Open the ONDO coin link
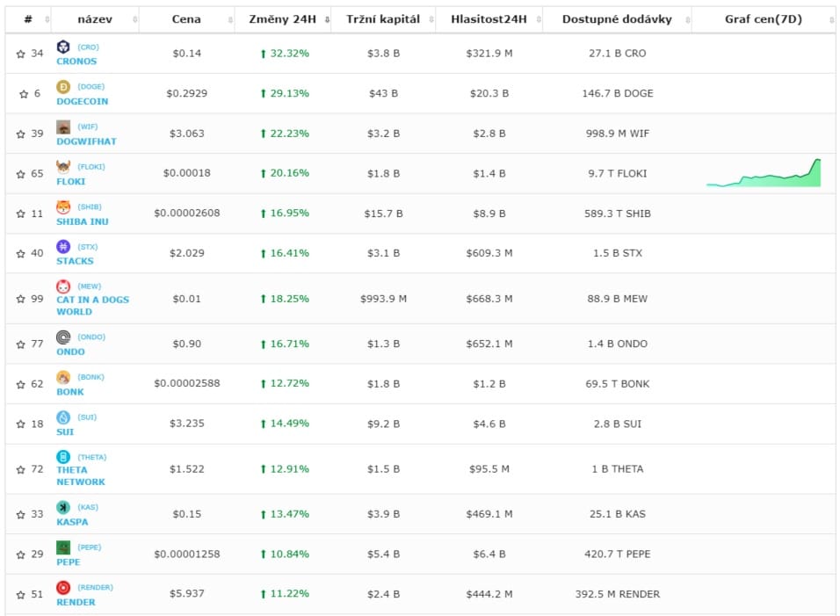Screen dimensions: 840x616 [x=70, y=351]
